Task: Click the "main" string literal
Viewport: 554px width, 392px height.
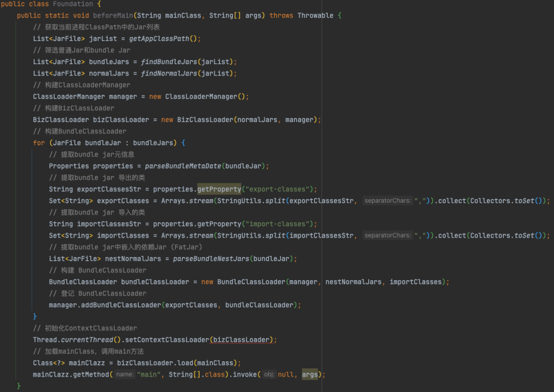Action: (149, 375)
